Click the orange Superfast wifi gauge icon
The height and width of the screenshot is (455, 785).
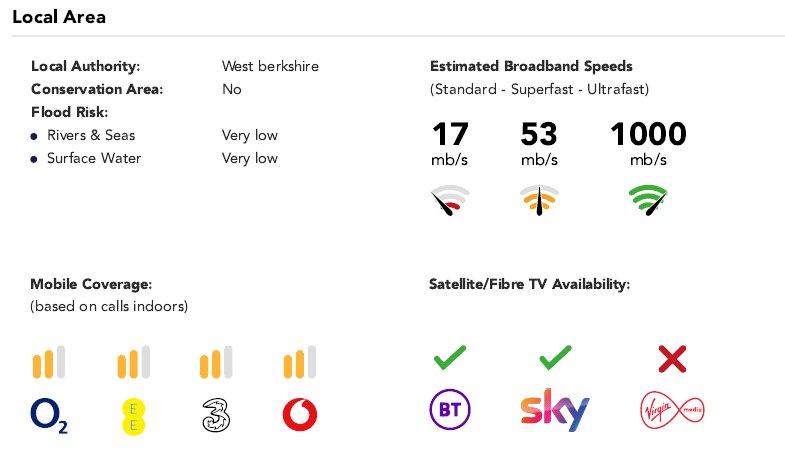click(539, 200)
